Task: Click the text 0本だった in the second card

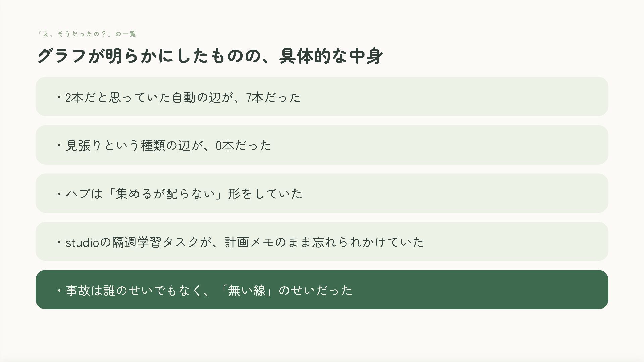Action: tap(243, 145)
